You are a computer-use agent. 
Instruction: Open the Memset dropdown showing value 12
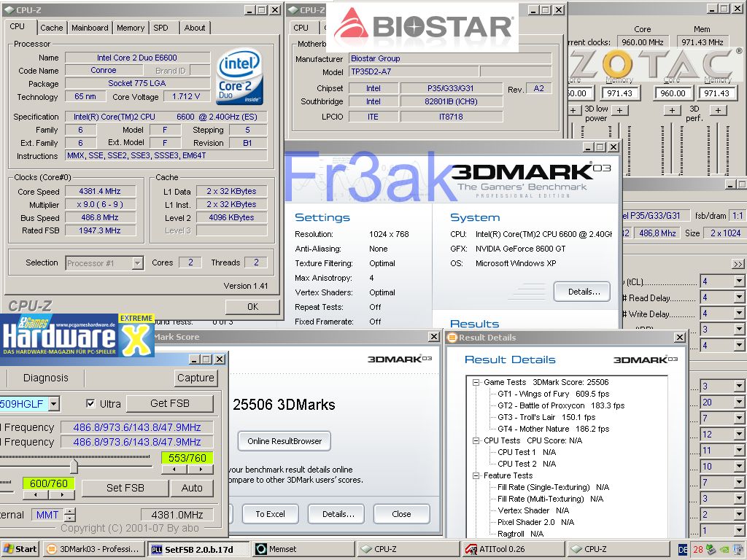pos(739,435)
